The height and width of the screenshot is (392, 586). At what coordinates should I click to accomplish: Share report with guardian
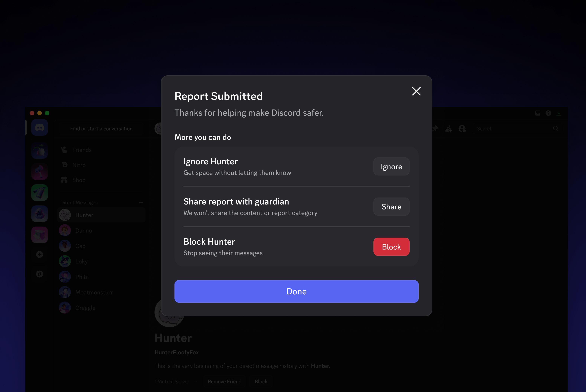(x=391, y=207)
